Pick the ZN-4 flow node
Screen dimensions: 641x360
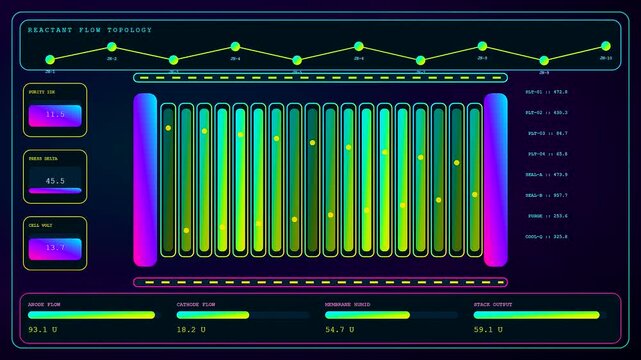click(235, 46)
